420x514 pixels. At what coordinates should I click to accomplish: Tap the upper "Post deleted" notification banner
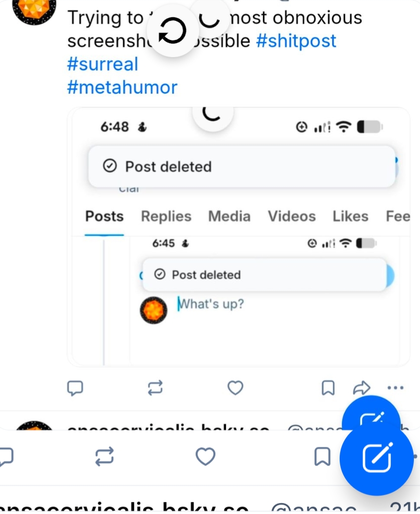coord(242,166)
